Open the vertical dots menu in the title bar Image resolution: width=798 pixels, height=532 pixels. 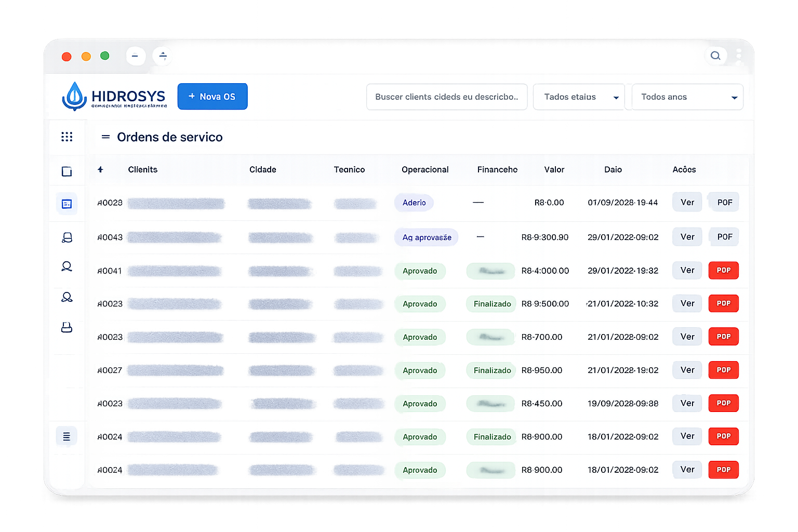click(x=738, y=56)
